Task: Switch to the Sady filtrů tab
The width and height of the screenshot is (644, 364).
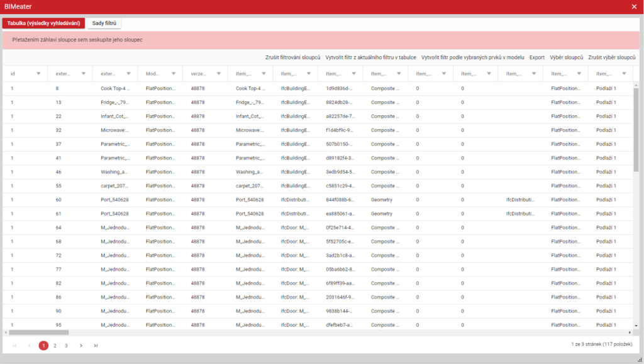Action: [x=104, y=23]
